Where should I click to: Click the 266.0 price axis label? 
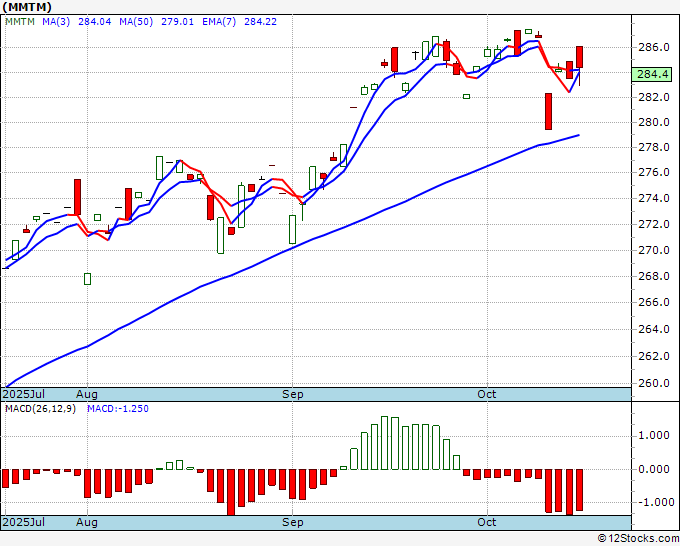[x=654, y=302]
